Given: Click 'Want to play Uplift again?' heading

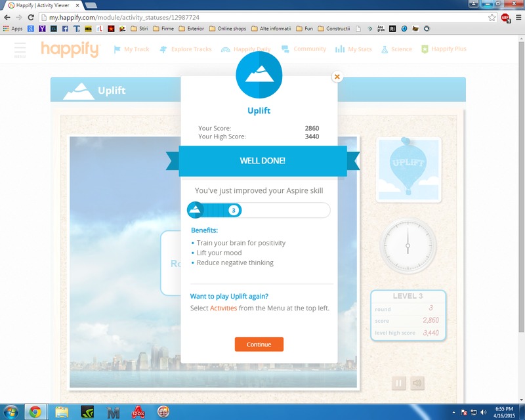Looking at the screenshot, I should (229, 296).
